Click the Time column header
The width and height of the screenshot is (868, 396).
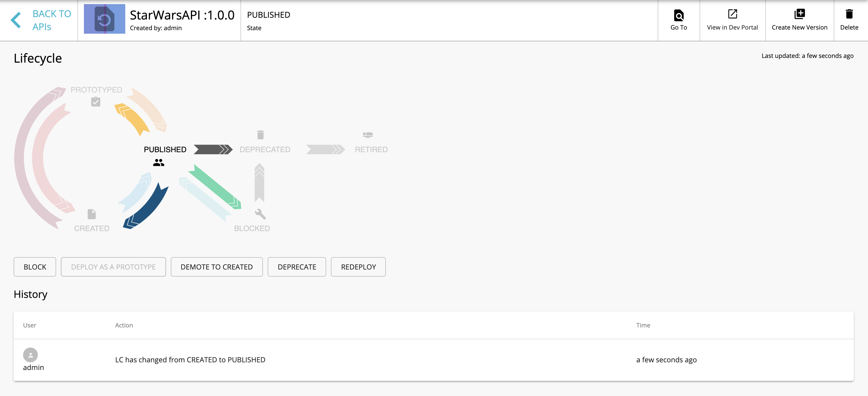click(643, 325)
